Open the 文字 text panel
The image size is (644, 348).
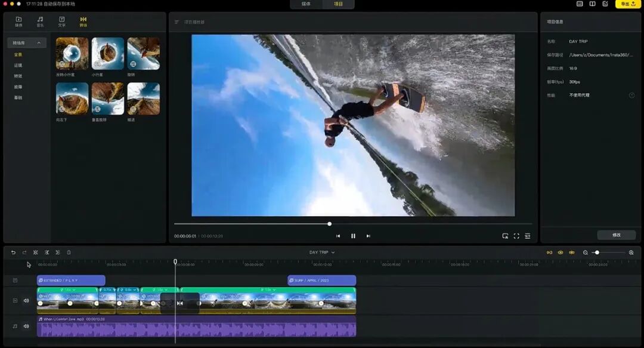point(61,21)
